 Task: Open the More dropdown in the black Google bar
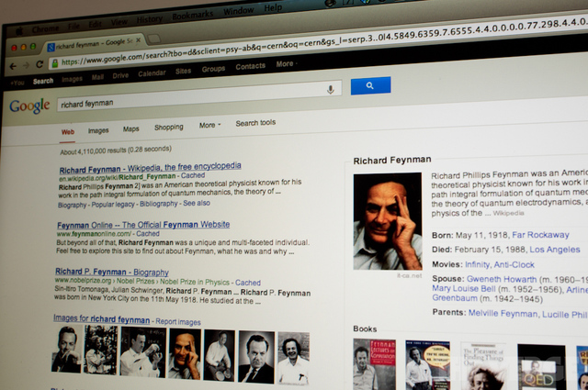[286, 64]
